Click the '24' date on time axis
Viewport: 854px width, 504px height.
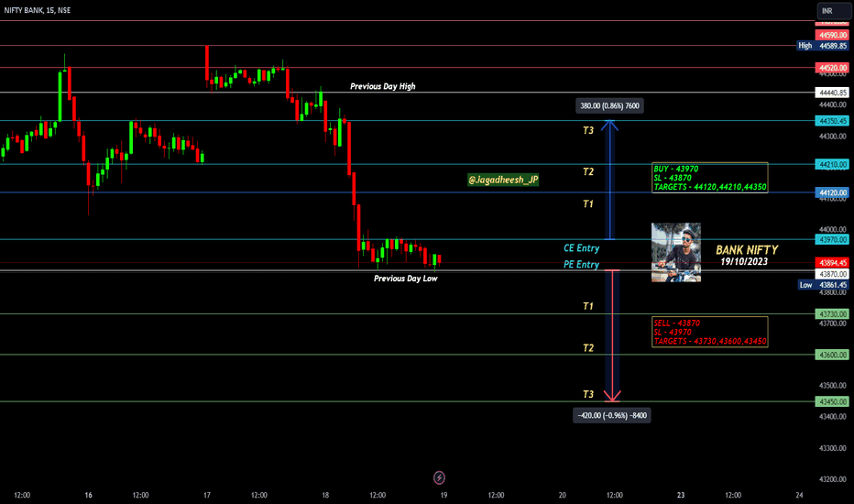[x=799, y=495]
